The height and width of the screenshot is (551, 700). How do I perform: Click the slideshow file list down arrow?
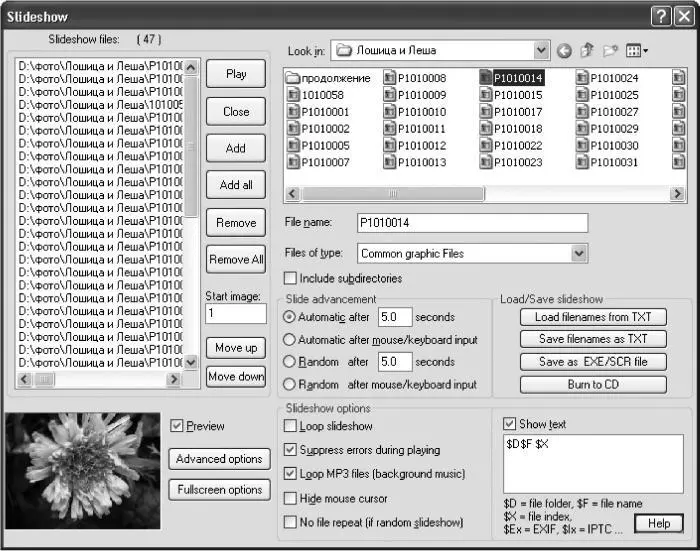[191, 362]
